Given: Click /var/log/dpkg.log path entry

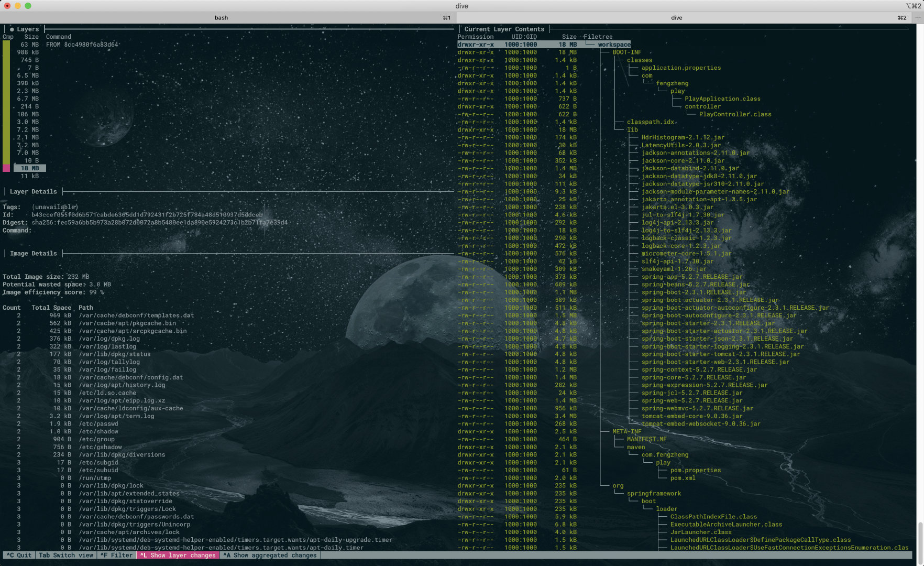Looking at the screenshot, I should (109, 339).
